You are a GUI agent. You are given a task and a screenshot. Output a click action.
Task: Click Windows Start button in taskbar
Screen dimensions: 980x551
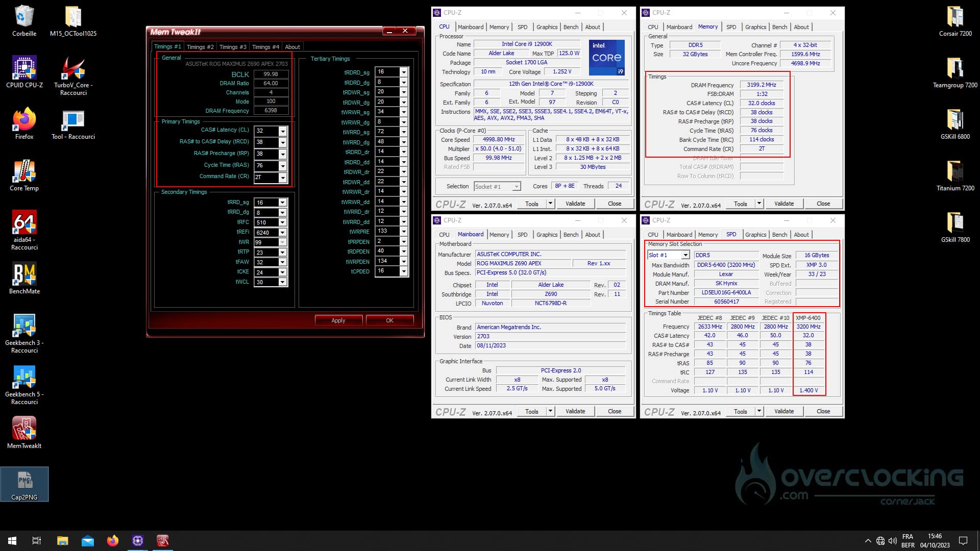click(x=12, y=541)
